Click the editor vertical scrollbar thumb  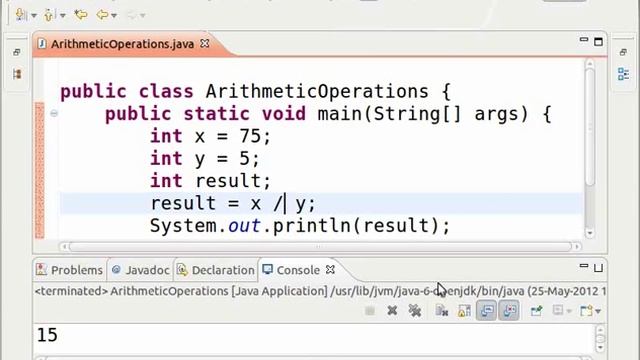[x=590, y=127]
